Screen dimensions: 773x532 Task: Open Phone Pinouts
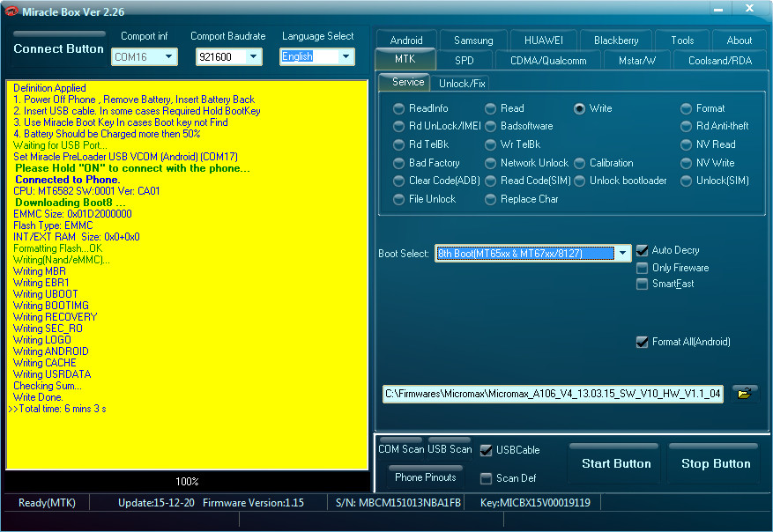coord(426,477)
